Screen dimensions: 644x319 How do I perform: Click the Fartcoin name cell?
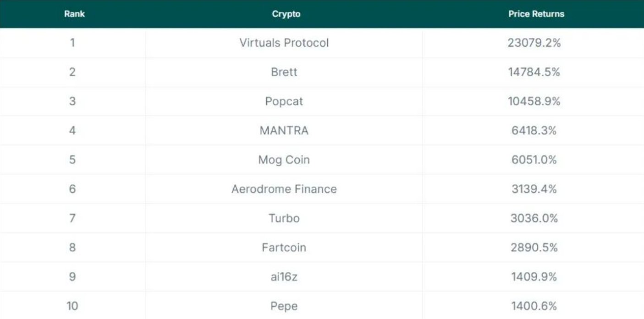click(x=284, y=248)
